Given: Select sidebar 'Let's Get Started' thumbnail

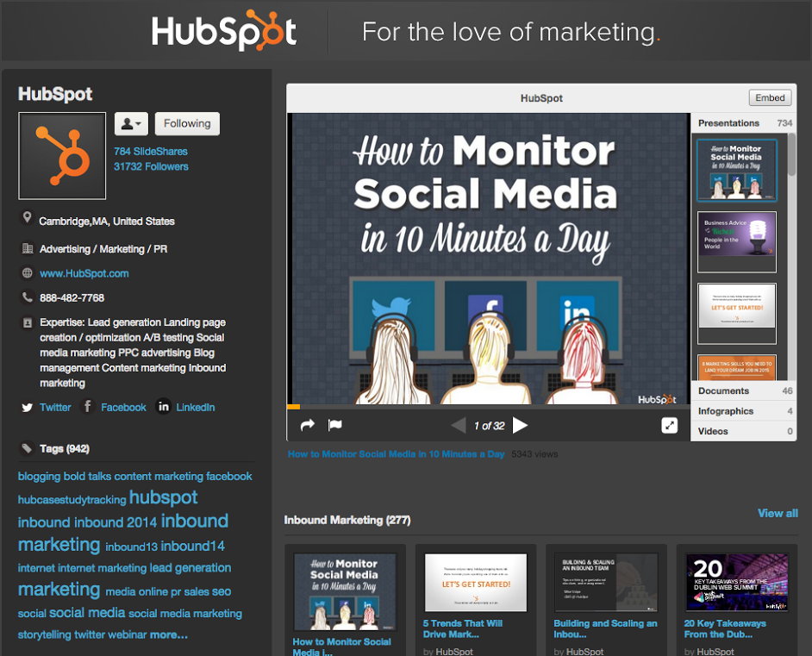Looking at the screenshot, I should tap(737, 313).
